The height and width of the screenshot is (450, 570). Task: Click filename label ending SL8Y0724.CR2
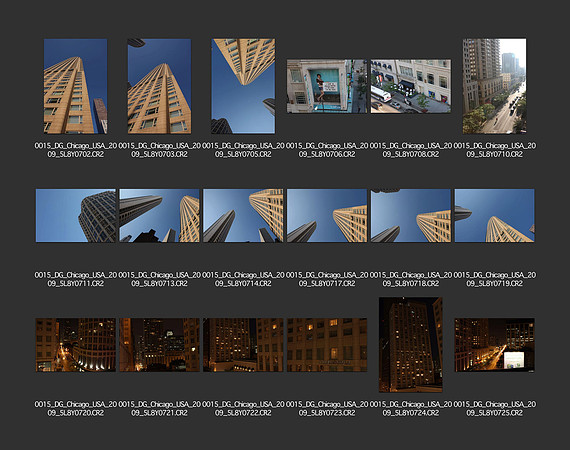pyautogui.click(x=411, y=409)
